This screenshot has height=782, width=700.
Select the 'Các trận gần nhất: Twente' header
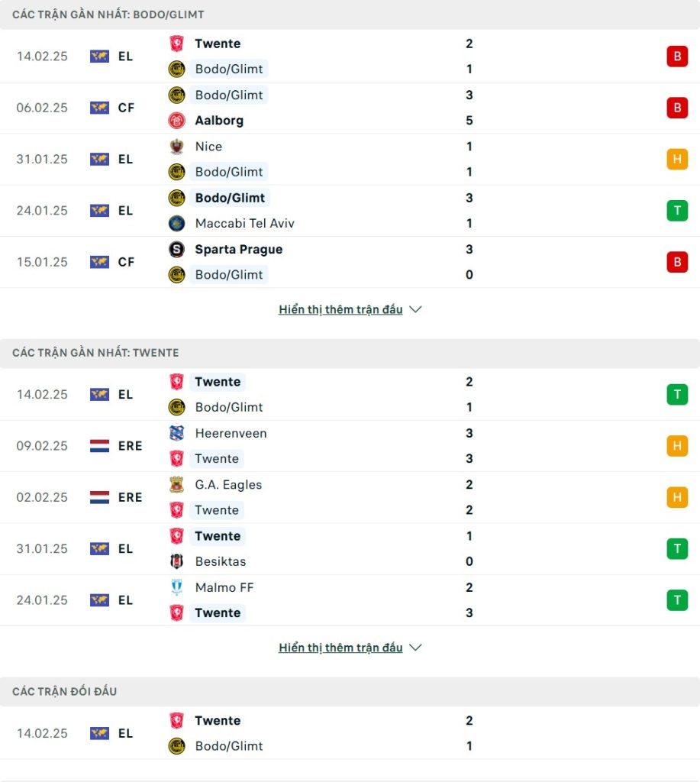pos(95,353)
